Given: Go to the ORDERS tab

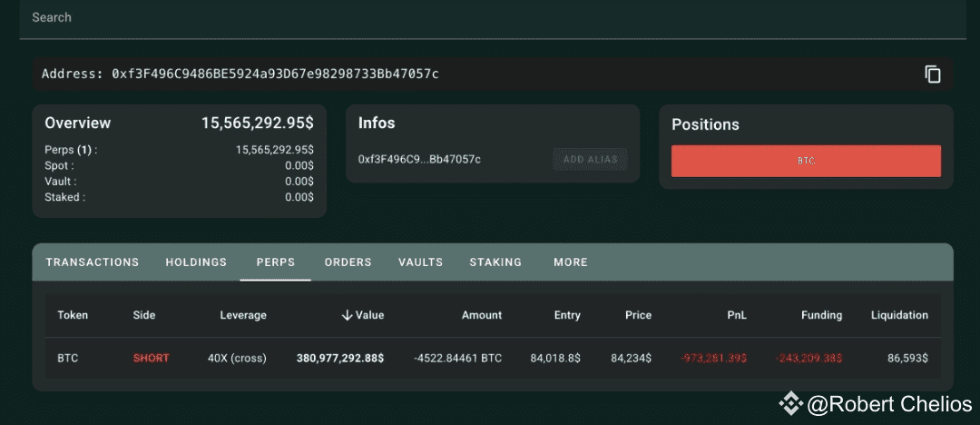Looking at the screenshot, I should (348, 262).
